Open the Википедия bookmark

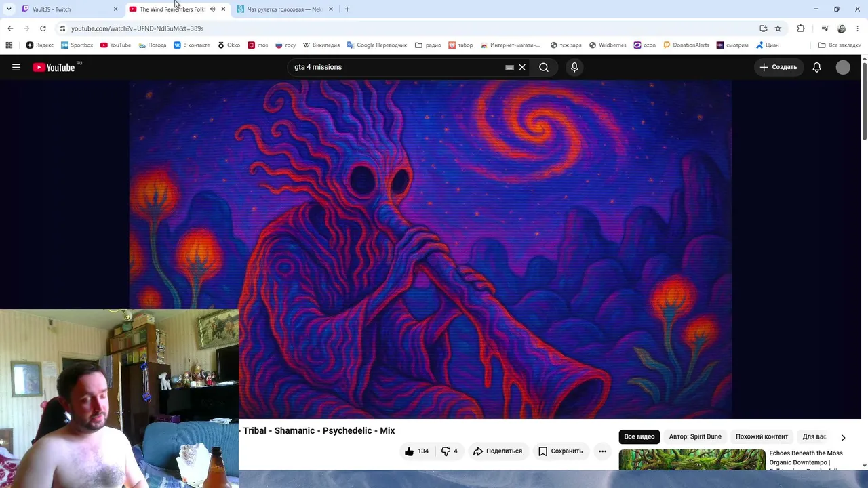click(x=321, y=45)
